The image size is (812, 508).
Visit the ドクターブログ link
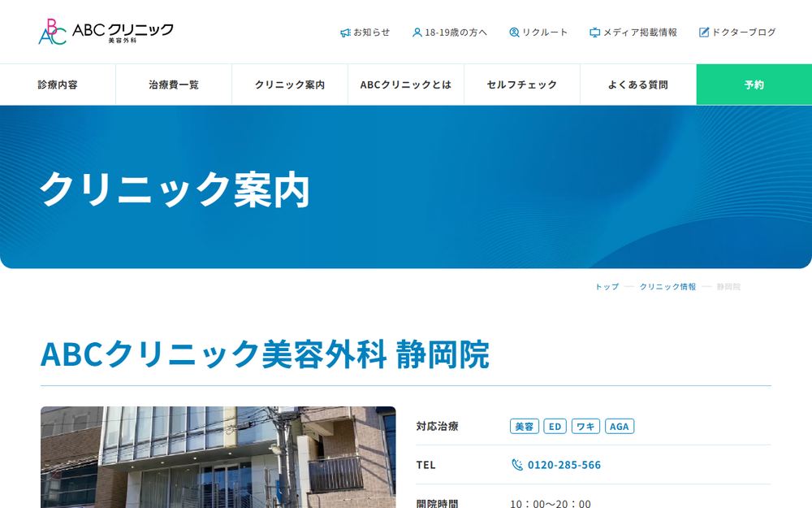coord(737,33)
